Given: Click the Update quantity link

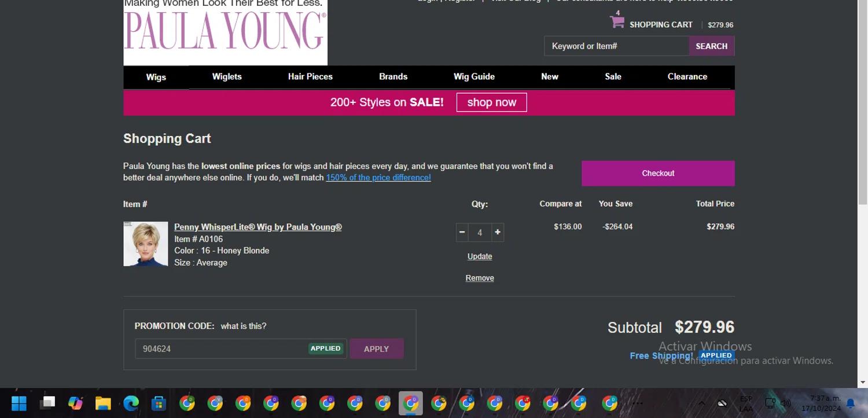Looking at the screenshot, I should pyautogui.click(x=480, y=257).
